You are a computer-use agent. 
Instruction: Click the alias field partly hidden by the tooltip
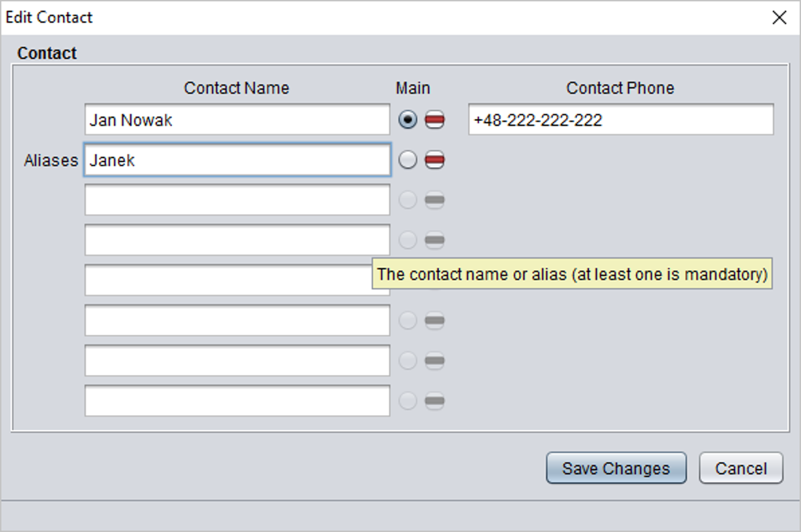pyautogui.click(x=229, y=280)
